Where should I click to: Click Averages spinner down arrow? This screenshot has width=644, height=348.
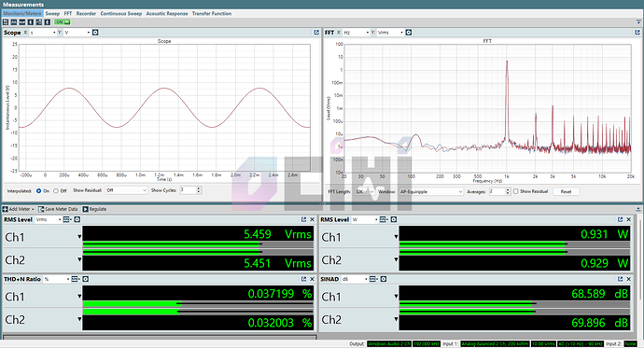coord(508,194)
